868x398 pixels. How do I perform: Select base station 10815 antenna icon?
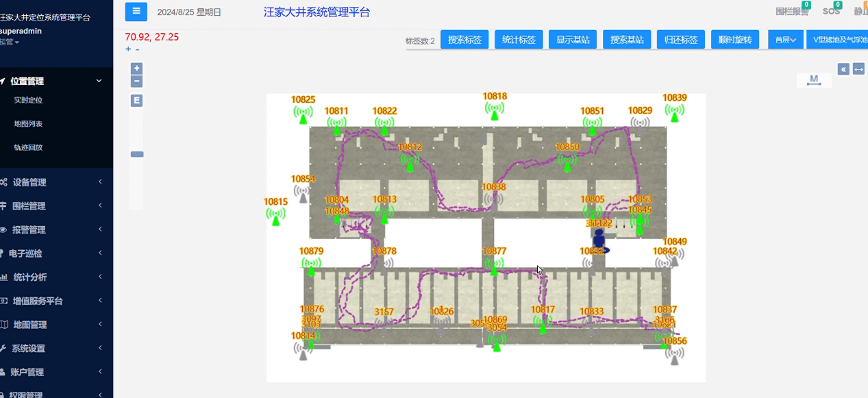click(x=275, y=216)
